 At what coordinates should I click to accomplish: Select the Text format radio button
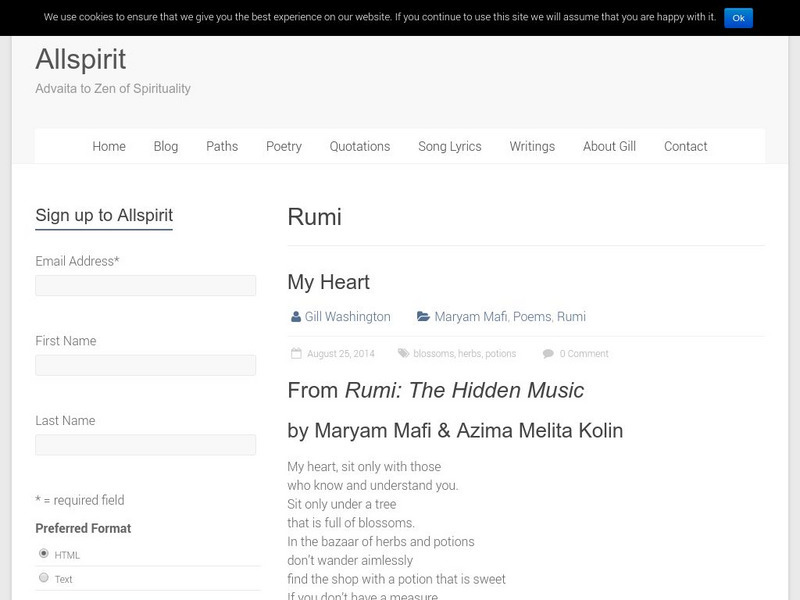[43, 577]
